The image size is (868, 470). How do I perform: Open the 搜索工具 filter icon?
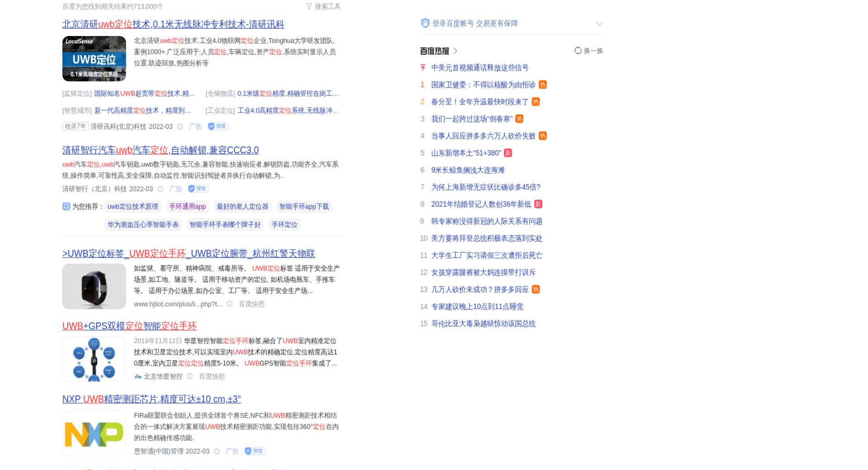[309, 6]
